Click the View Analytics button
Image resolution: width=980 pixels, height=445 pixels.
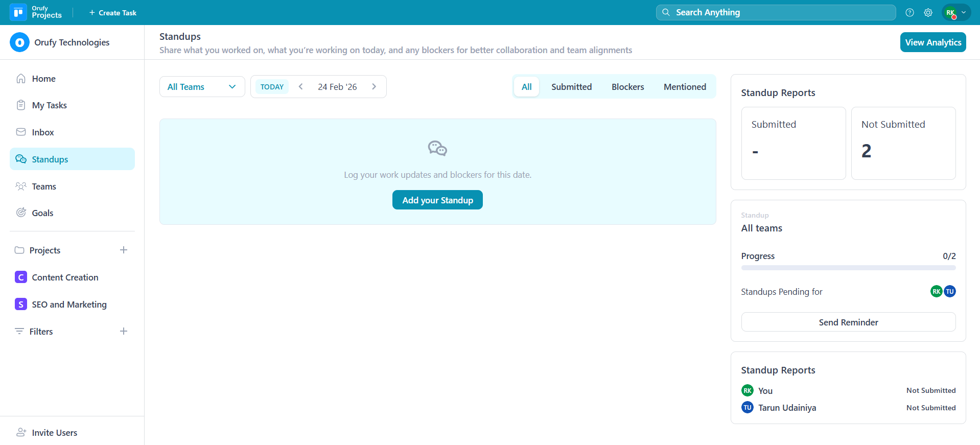coord(932,42)
